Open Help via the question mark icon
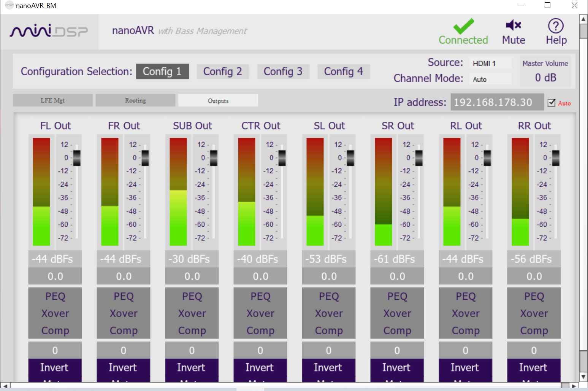The height and width of the screenshot is (391, 588). (556, 26)
